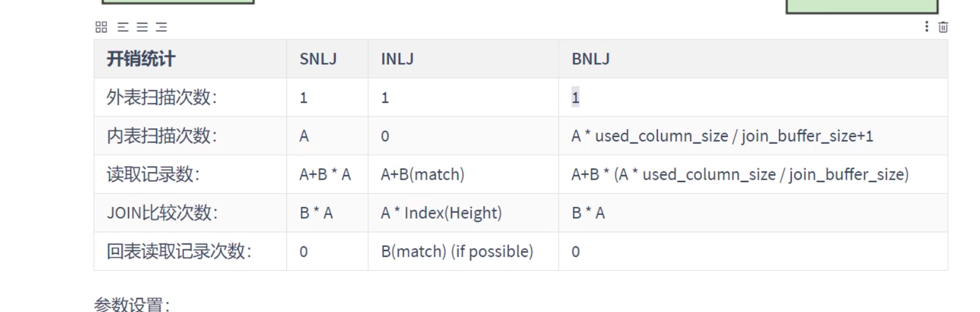This screenshot has width=980, height=312.
Task: Select the INLJ column header
Action: pos(397,59)
